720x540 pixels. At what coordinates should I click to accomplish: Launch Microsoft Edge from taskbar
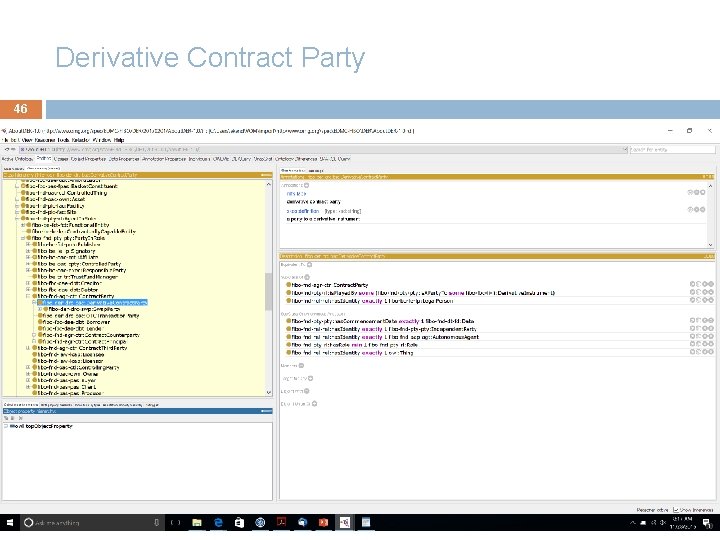click(219, 523)
